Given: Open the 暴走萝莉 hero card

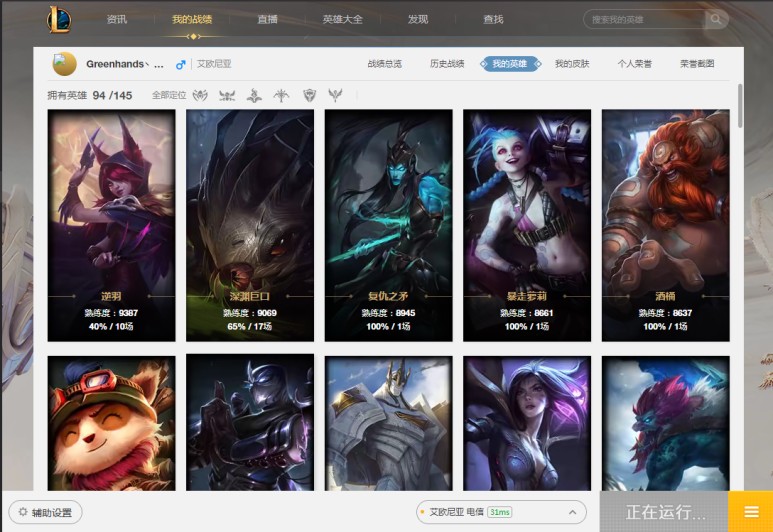Looking at the screenshot, I should [527, 225].
